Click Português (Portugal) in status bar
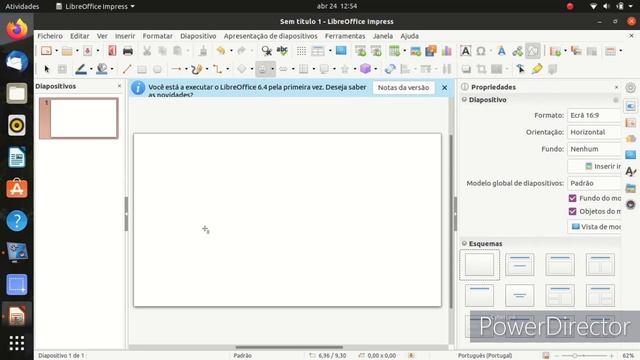Image resolution: width=640 pixels, height=360 pixels. point(484,356)
